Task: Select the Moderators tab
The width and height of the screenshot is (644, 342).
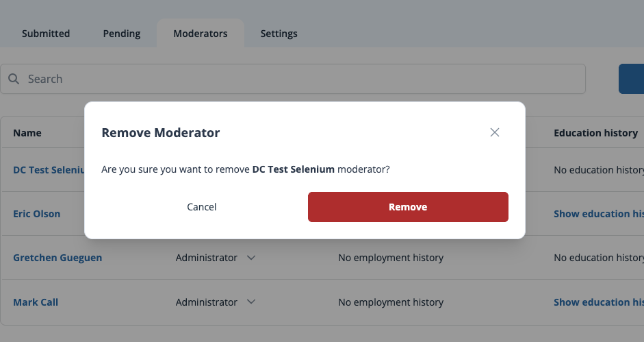Action: tap(200, 34)
